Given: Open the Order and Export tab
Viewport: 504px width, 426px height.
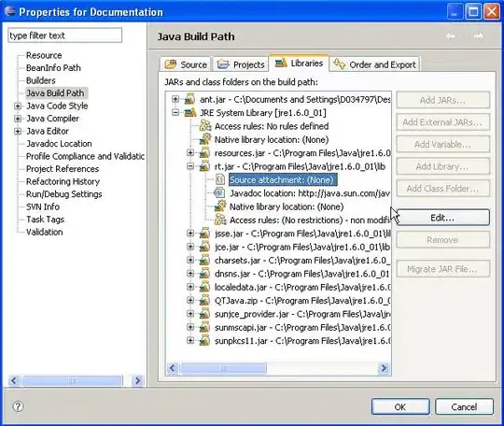Looking at the screenshot, I should 374,64.
